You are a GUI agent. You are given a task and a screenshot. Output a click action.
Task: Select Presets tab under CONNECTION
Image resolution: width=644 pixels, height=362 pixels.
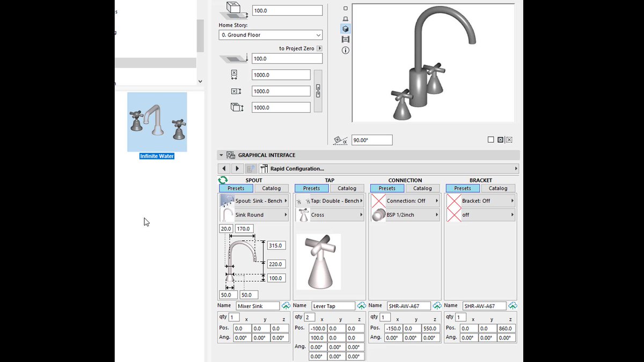[x=387, y=188]
